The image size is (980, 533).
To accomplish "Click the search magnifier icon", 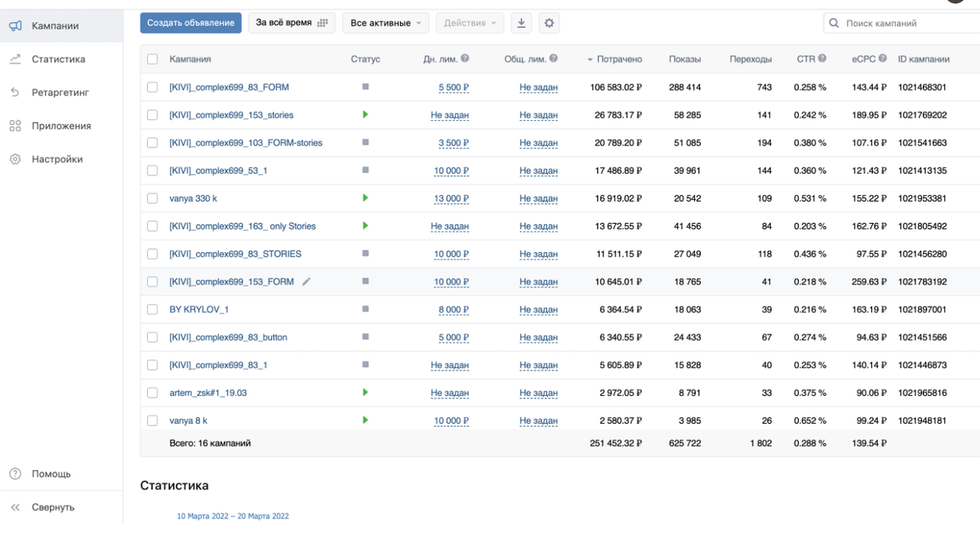I will [834, 23].
